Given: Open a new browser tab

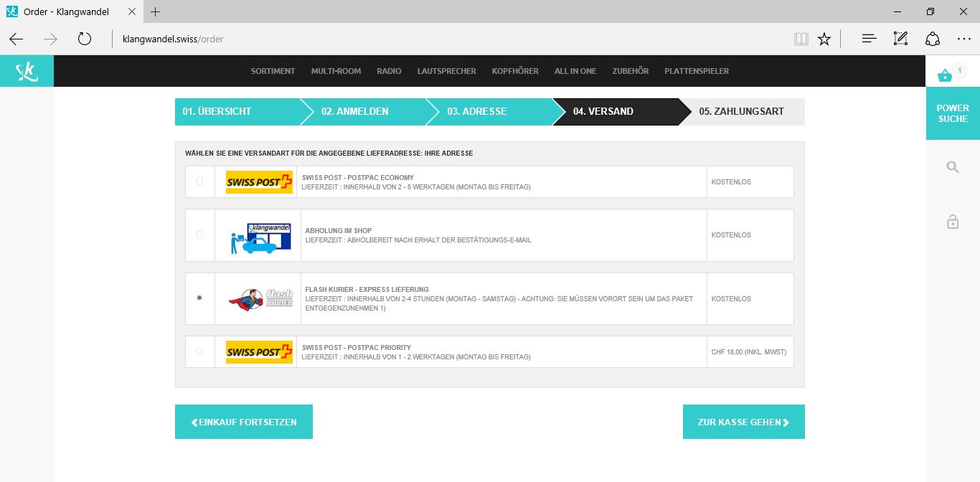Looking at the screenshot, I should coord(156,11).
